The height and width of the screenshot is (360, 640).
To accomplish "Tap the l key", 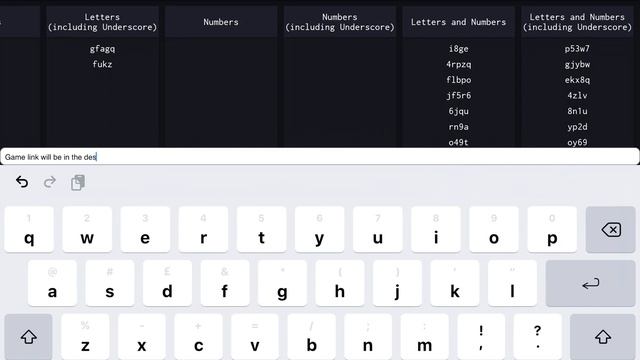I will pos(512,283).
